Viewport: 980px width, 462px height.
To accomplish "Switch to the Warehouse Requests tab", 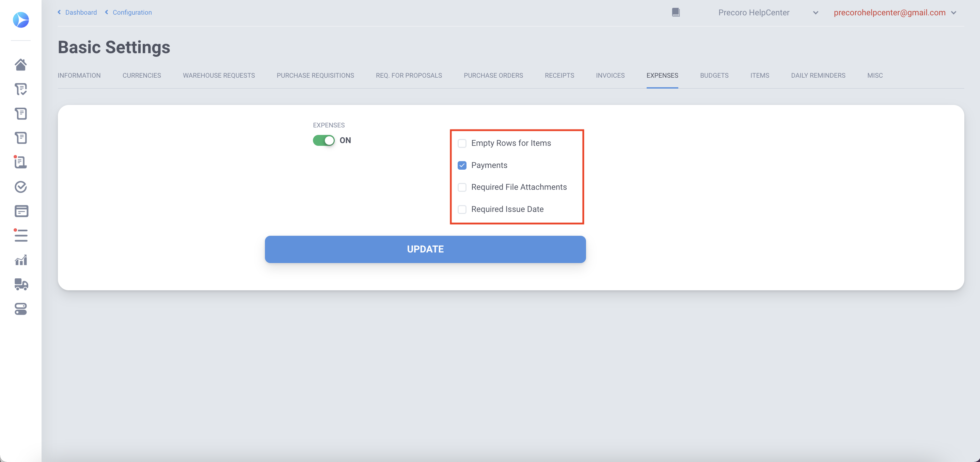I will [219, 75].
